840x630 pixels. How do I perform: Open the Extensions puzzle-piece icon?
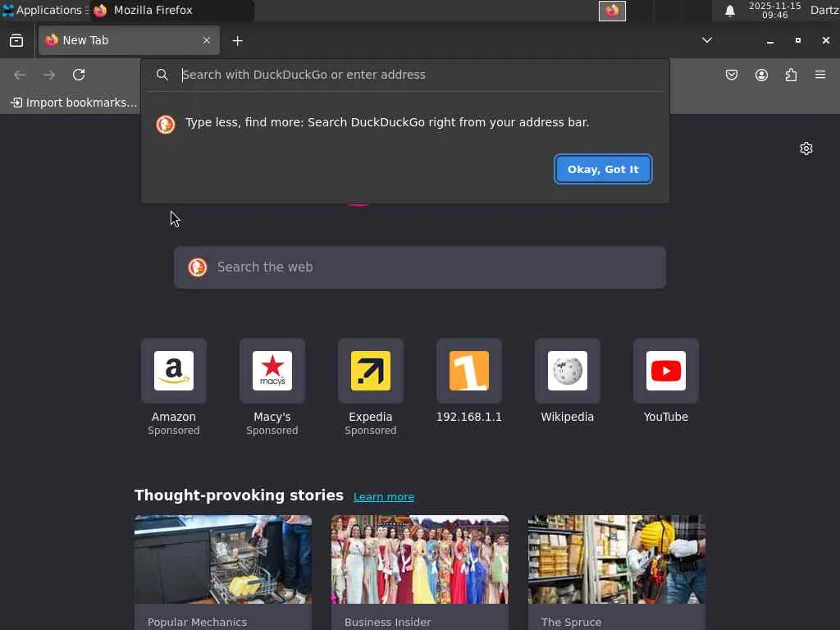[791, 75]
